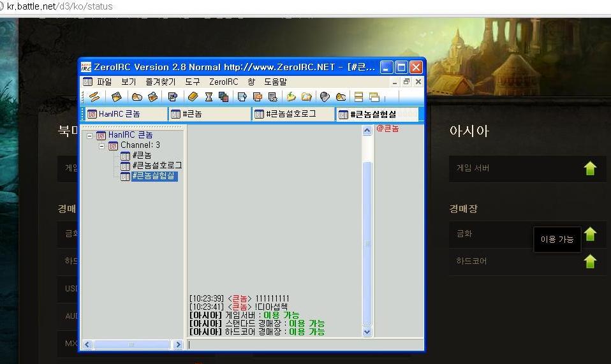
Task: Click the green arrow toolbar icon
Action: [291, 96]
